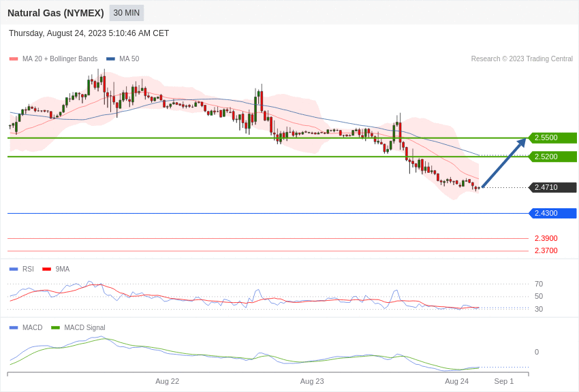Click the 'MA 50' legend label
Image resolution: width=579 pixels, height=392 pixels.
coord(129,59)
